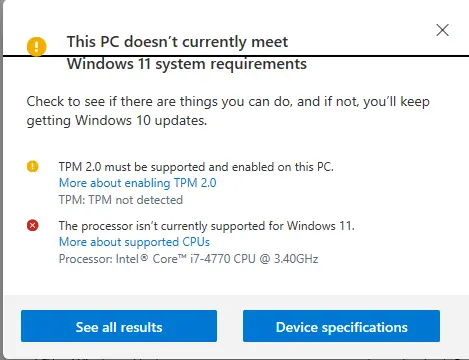Open More about supported CPUs link
Image resolution: width=469 pixels, height=360 pixels.
click(x=134, y=242)
